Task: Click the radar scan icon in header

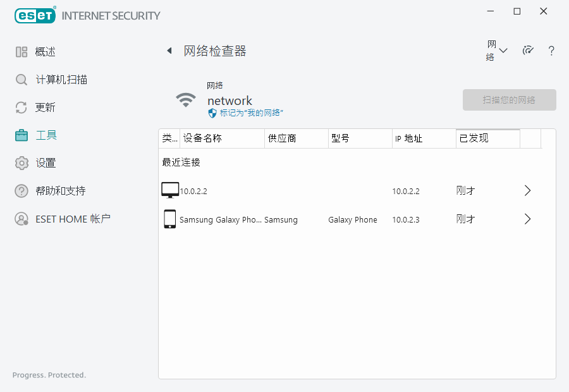Action: 529,51
